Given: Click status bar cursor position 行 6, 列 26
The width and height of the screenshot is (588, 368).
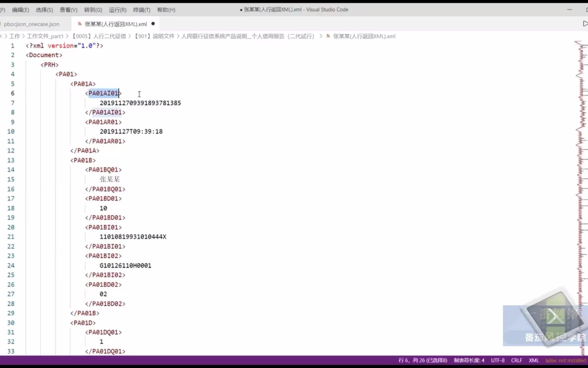Looking at the screenshot, I should 423,360.
